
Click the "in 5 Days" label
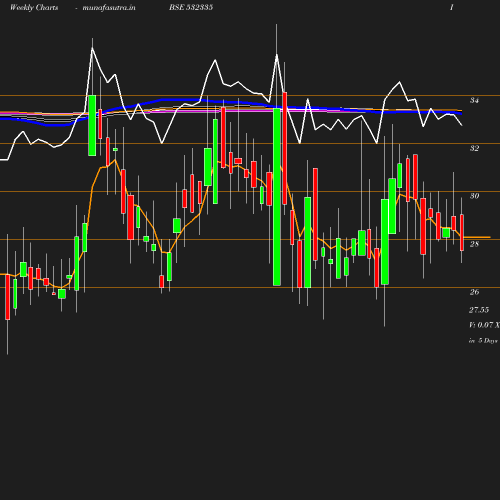point(483,341)
